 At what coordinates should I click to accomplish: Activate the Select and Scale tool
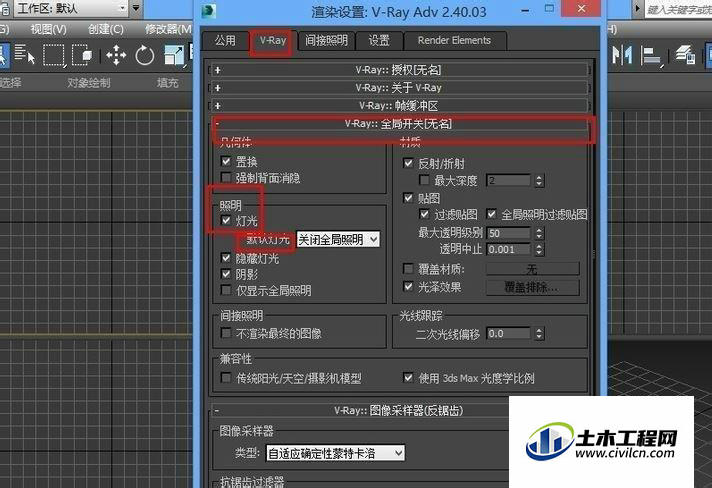tap(174, 55)
